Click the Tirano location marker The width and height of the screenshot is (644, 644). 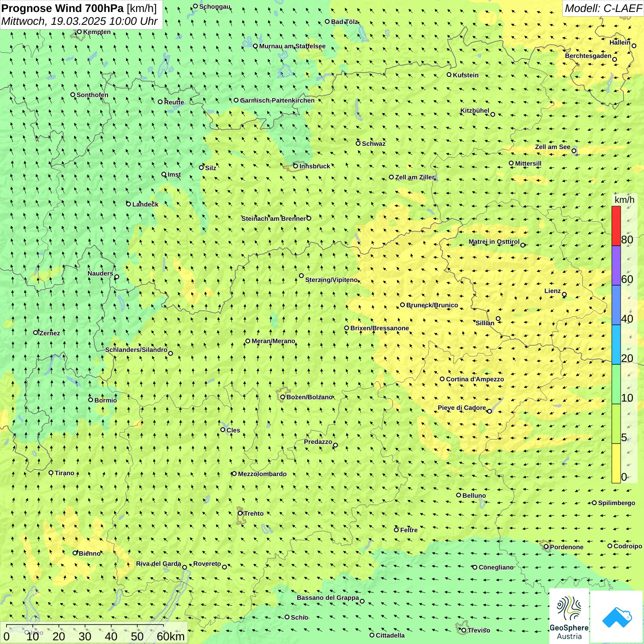click(x=51, y=472)
